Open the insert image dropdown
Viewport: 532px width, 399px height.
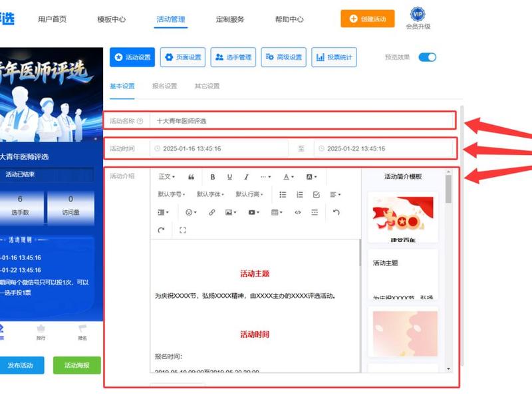click(x=231, y=212)
